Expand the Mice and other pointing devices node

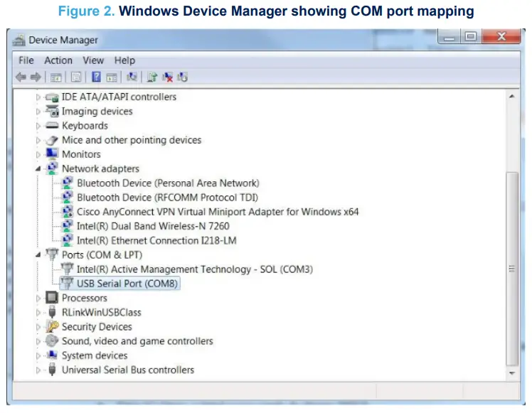tap(38, 140)
